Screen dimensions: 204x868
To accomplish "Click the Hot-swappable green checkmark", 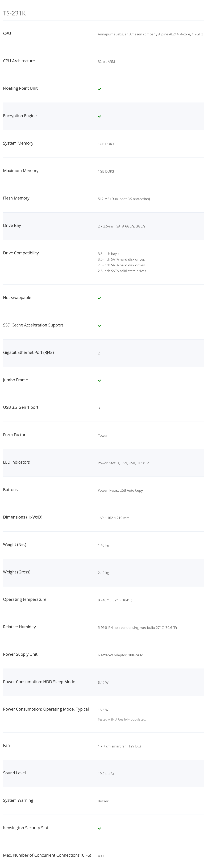I will (x=99, y=298).
